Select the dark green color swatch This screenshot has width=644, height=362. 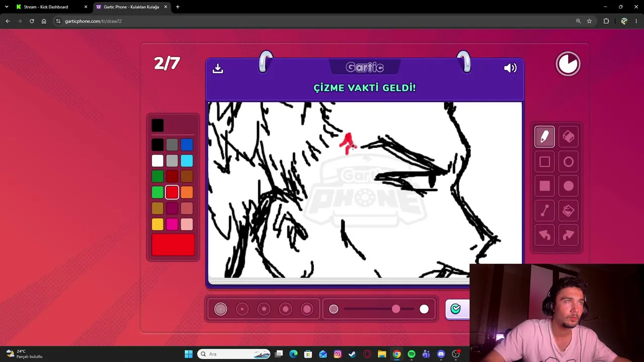(157, 176)
